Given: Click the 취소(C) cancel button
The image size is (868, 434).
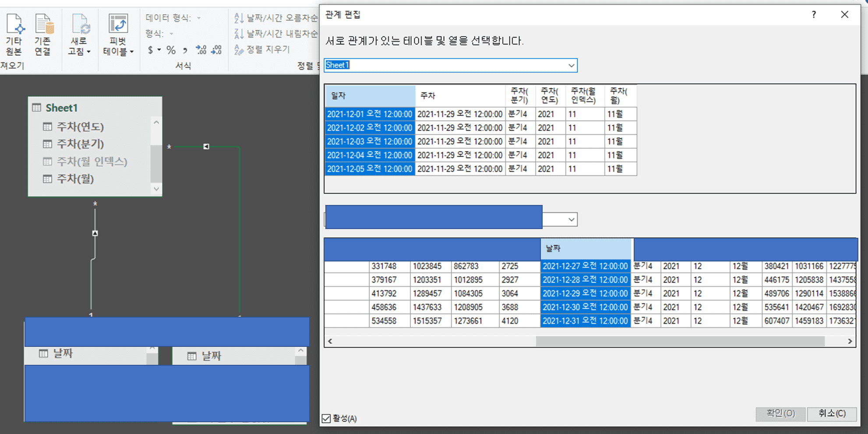Looking at the screenshot, I should tap(832, 413).
